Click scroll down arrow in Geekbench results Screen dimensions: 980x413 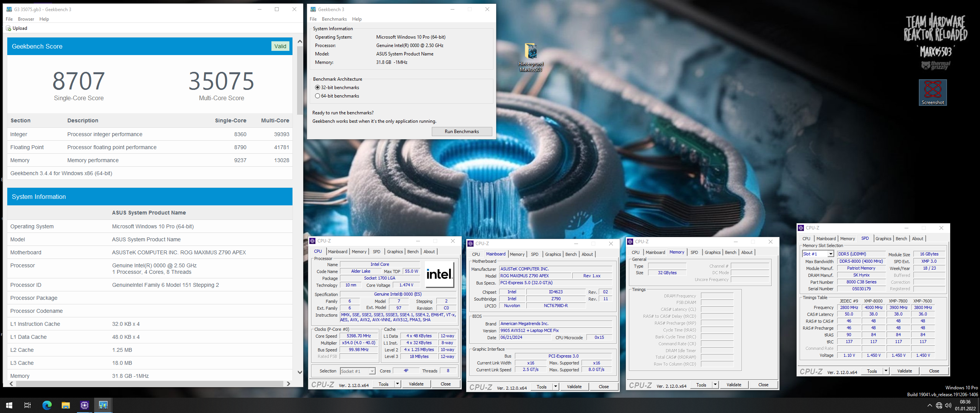[x=300, y=372]
